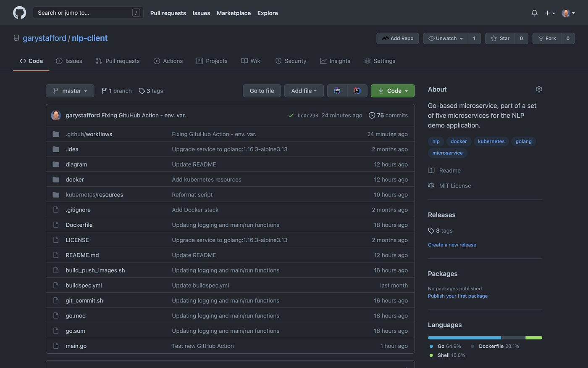
Task: Switch to the Insights tab
Action: click(x=335, y=61)
